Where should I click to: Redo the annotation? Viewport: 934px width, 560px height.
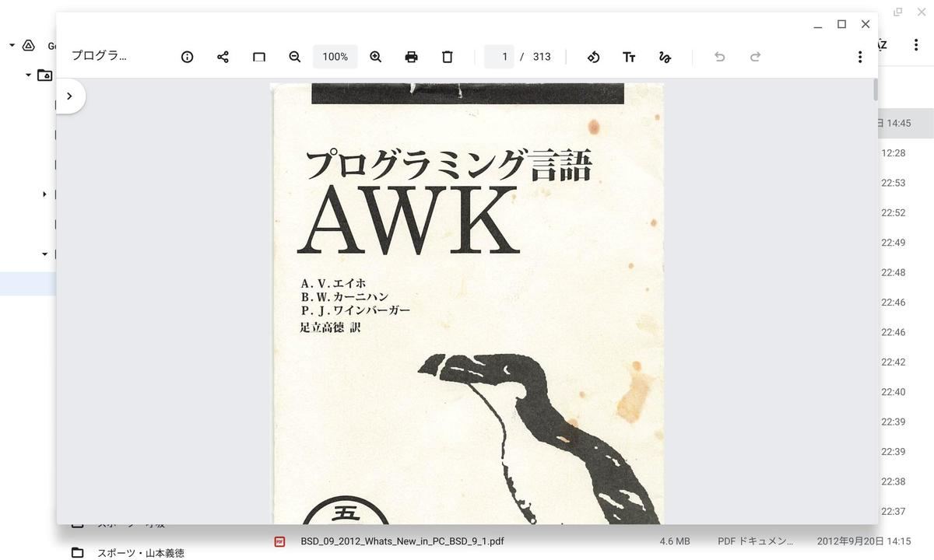755,57
